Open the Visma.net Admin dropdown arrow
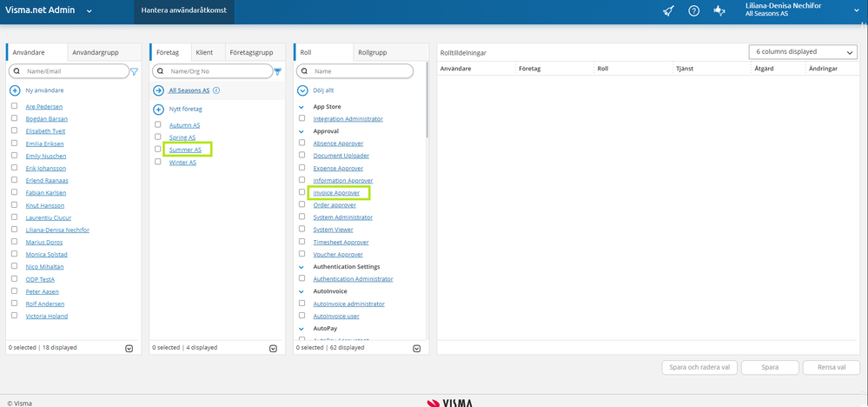The image size is (868, 407). coord(89,11)
